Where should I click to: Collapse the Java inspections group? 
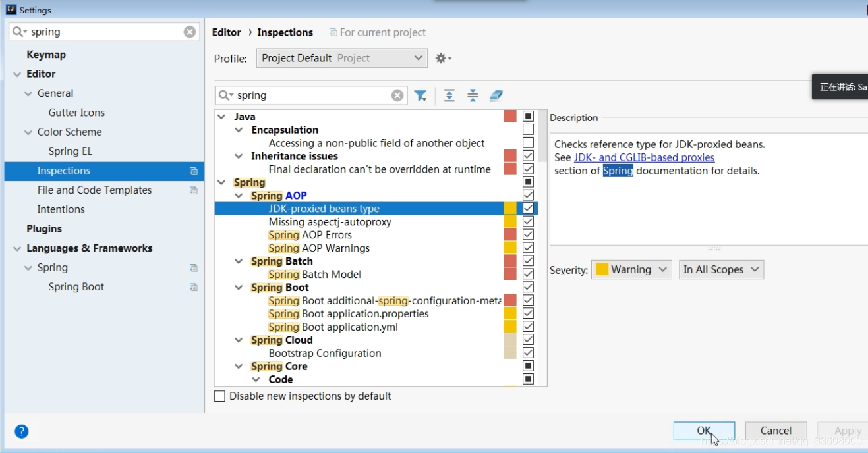[x=221, y=117]
